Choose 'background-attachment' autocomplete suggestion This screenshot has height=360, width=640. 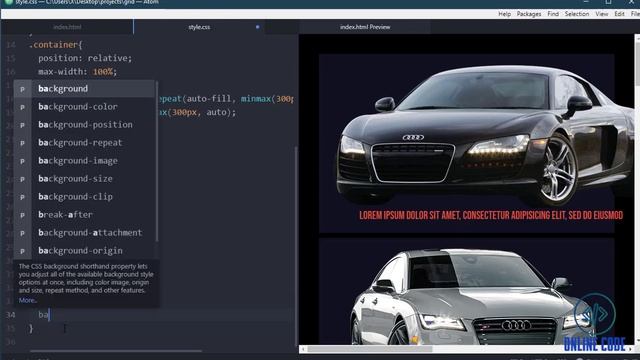[84, 232]
